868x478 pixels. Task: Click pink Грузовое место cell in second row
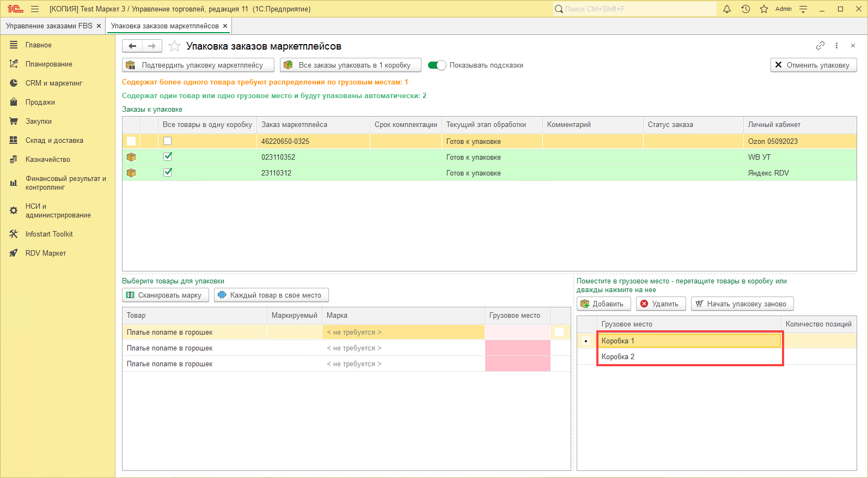[517, 348]
